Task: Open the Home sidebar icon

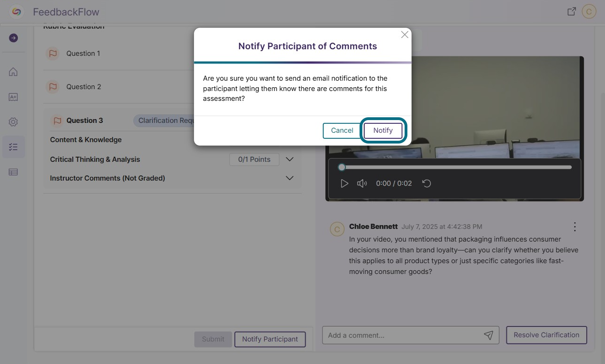Action: (x=13, y=72)
